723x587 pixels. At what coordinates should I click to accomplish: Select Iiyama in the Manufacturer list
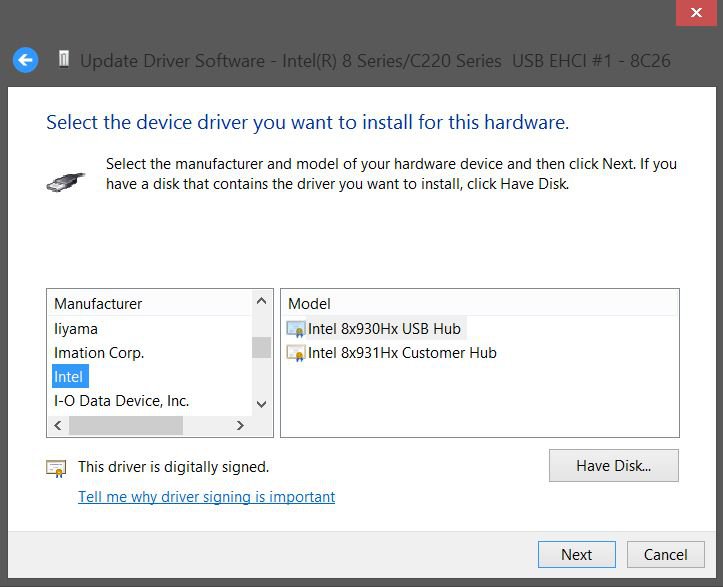tap(76, 329)
